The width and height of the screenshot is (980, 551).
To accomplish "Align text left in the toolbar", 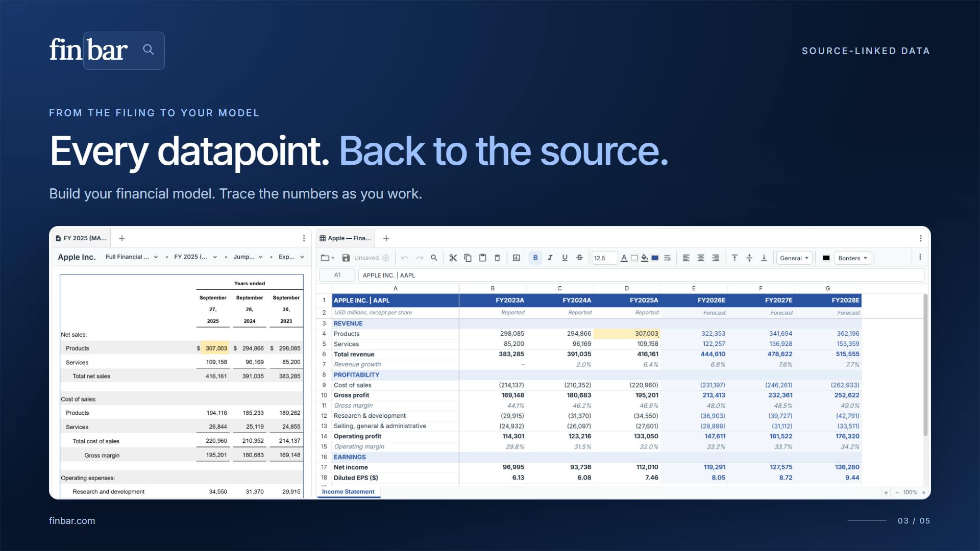I will [686, 258].
